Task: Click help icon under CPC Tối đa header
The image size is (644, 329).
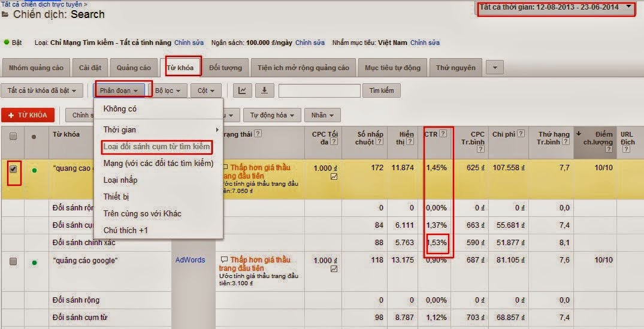Action: (334, 141)
